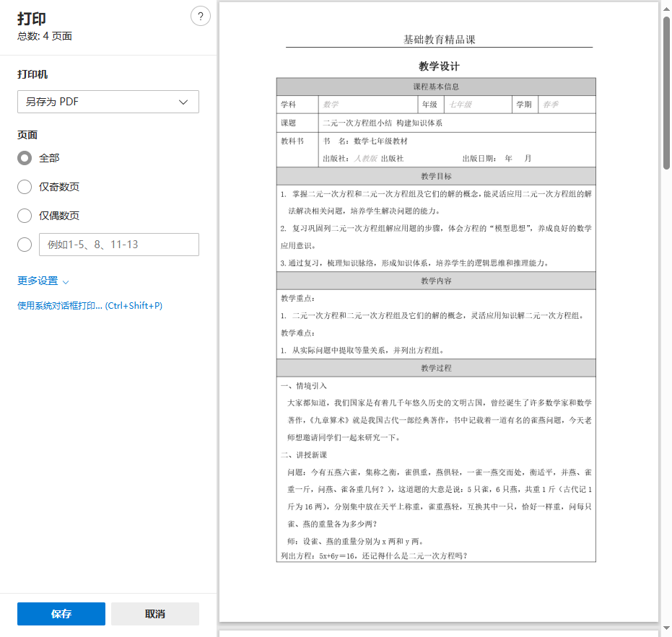Open the printer selection dropdown
This screenshot has height=637, width=672.
(108, 102)
